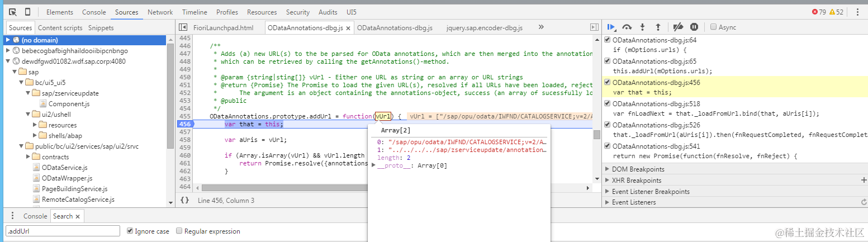Close the Search drawer tab
Image resolution: width=868 pixels, height=242 pixels.
pyautogui.click(x=78, y=216)
